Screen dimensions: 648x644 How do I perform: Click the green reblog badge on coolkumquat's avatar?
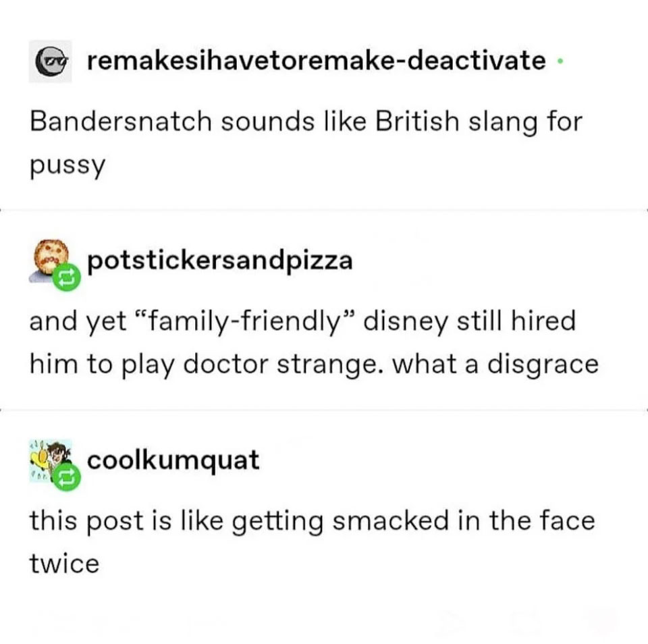[67, 477]
